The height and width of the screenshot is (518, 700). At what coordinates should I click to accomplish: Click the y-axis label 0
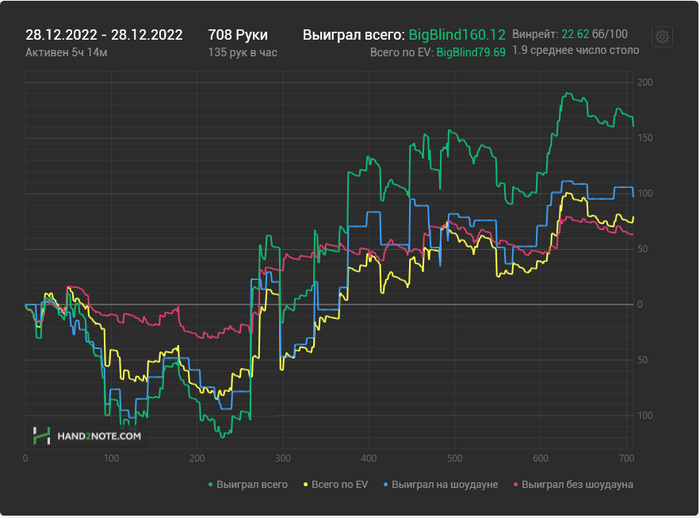coord(640,305)
